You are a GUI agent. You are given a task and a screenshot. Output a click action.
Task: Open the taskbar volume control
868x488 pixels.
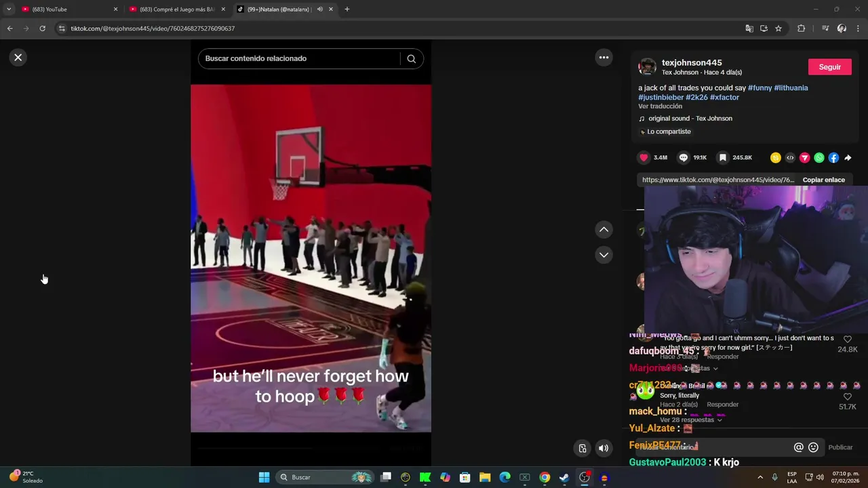click(x=820, y=477)
